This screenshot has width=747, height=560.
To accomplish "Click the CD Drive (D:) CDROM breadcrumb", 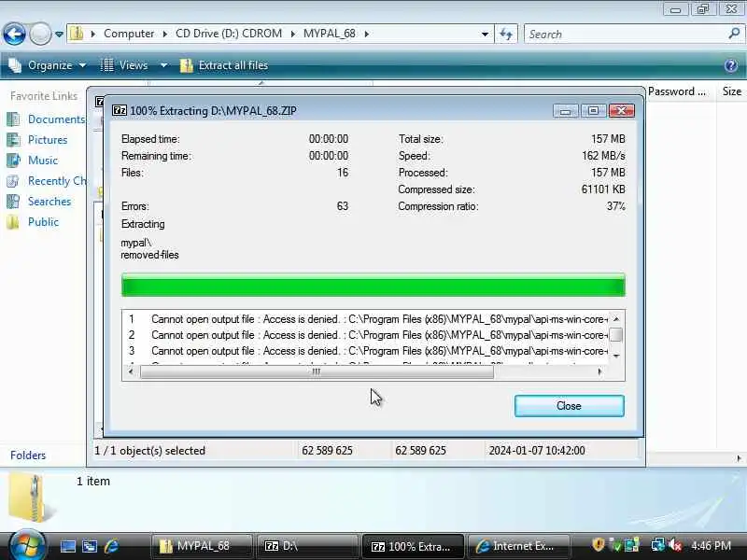I will (x=229, y=34).
